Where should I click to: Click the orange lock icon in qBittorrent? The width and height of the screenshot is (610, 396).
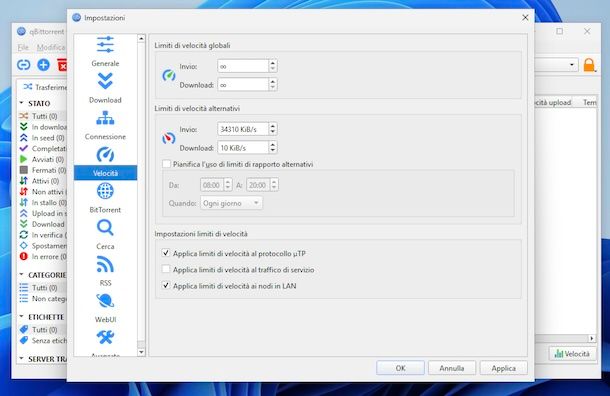(589, 65)
